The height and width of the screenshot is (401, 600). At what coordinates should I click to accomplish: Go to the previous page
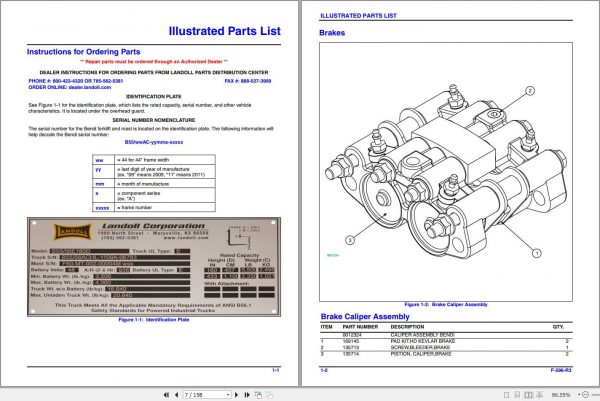coord(176,394)
